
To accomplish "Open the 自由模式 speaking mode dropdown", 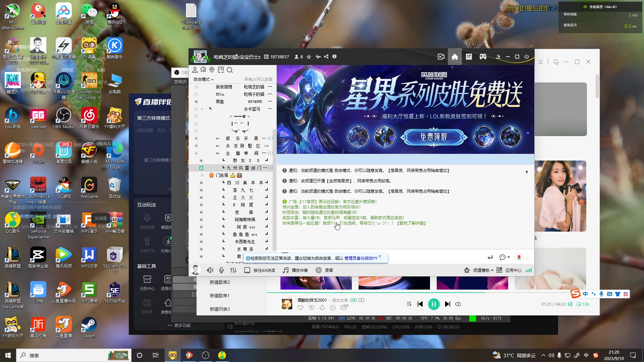I will pos(204,79).
